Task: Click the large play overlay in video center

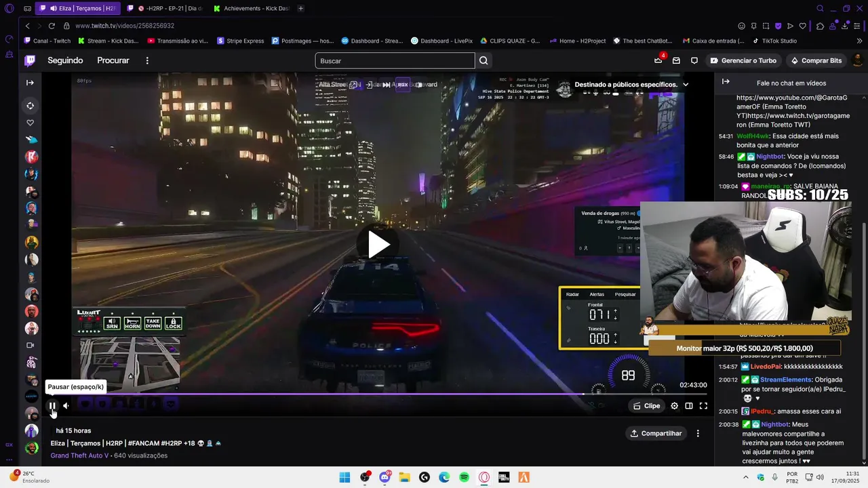Action: (378, 245)
